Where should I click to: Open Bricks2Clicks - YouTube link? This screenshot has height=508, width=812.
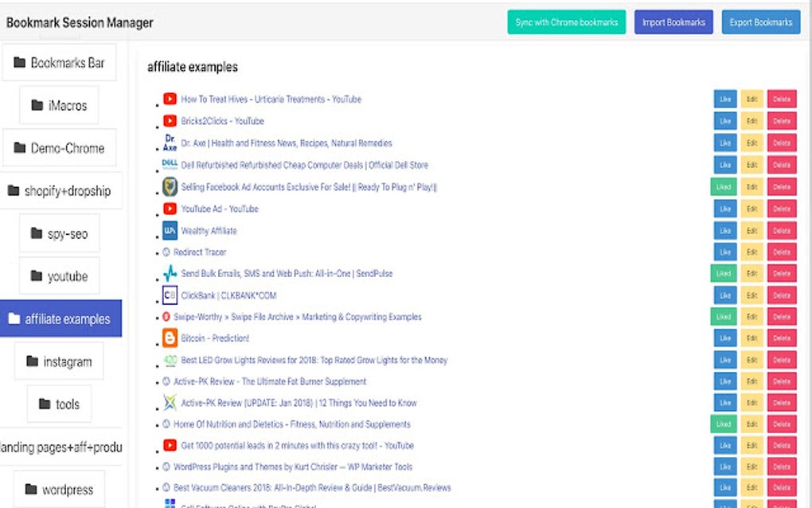point(222,121)
